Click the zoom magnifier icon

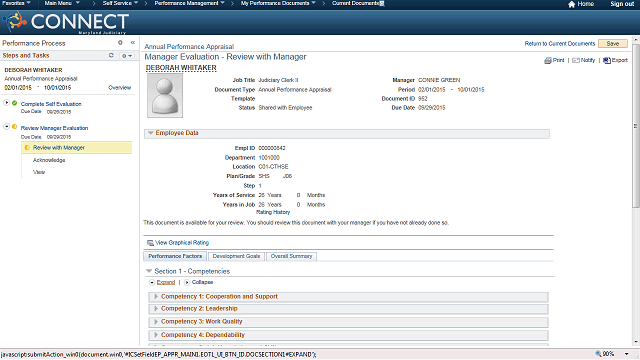click(x=598, y=354)
